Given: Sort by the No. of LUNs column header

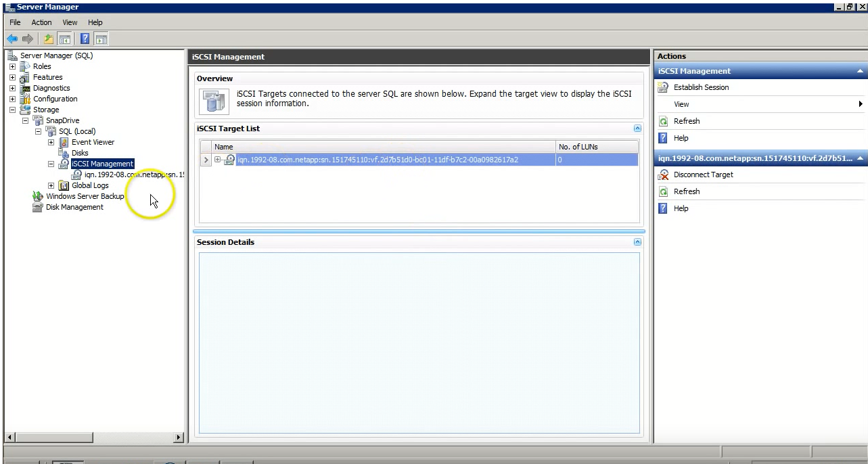Looking at the screenshot, I should (x=597, y=146).
